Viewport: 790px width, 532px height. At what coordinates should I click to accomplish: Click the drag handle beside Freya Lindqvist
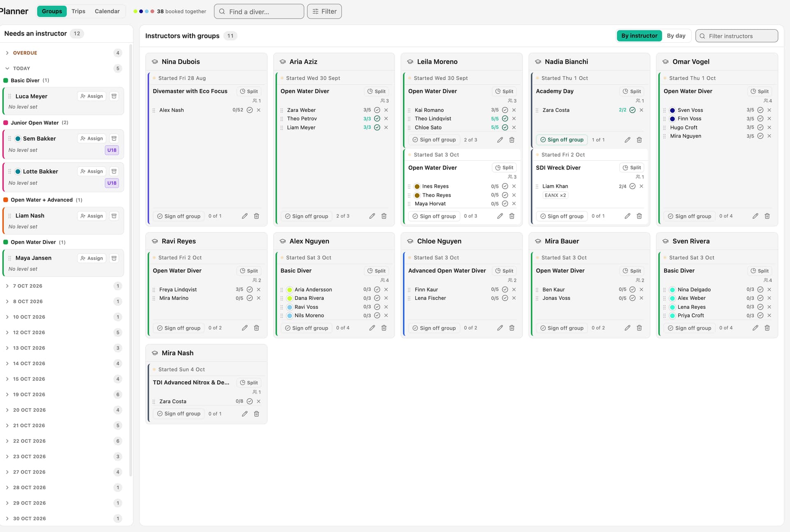pos(154,290)
